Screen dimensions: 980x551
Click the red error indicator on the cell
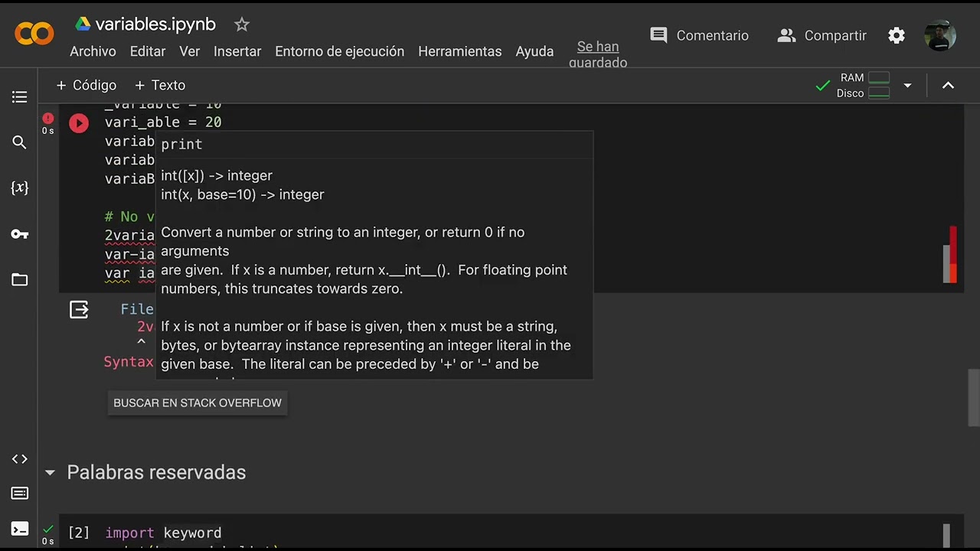[x=48, y=118]
